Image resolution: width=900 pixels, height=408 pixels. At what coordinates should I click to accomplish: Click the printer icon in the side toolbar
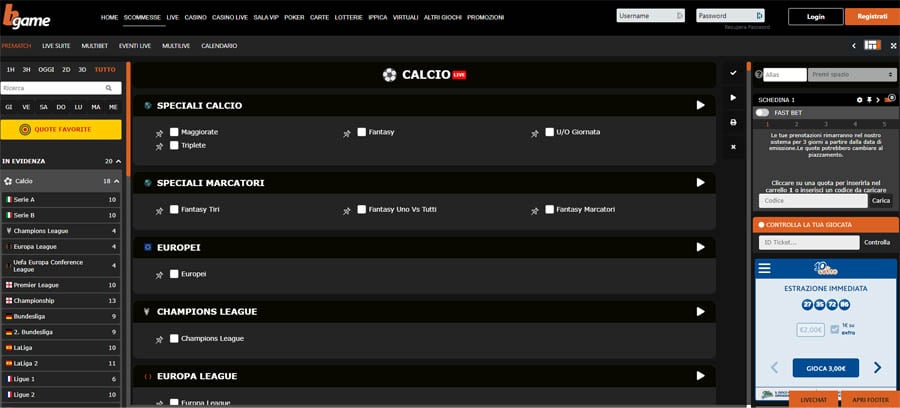pyautogui.click(x=733, y=122)
